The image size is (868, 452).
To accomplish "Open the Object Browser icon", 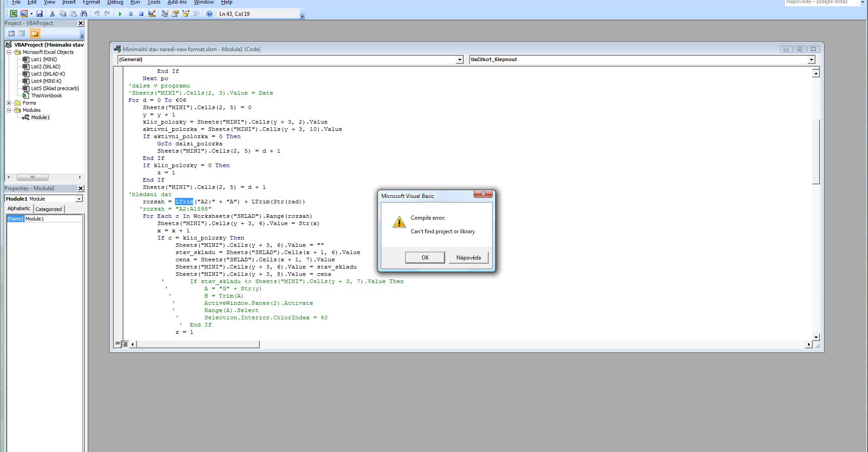I will 186,14.
